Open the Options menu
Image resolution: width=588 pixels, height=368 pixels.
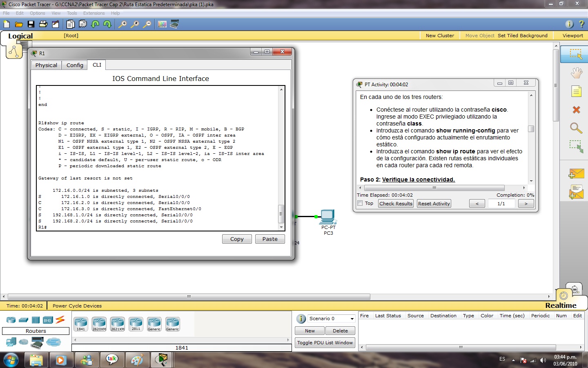point(37,13)
